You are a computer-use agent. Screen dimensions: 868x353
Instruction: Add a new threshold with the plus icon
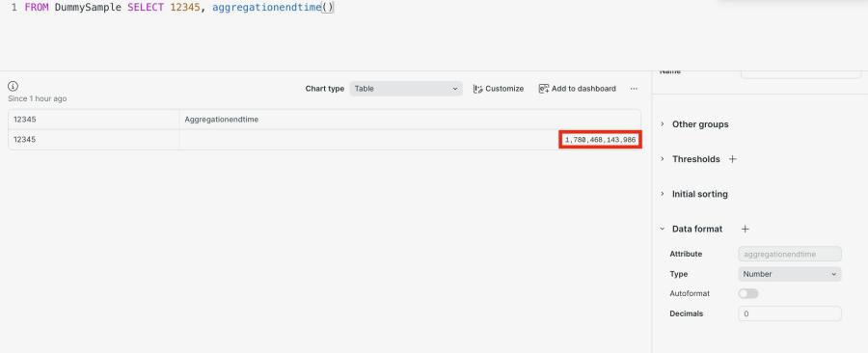point(732,159)
